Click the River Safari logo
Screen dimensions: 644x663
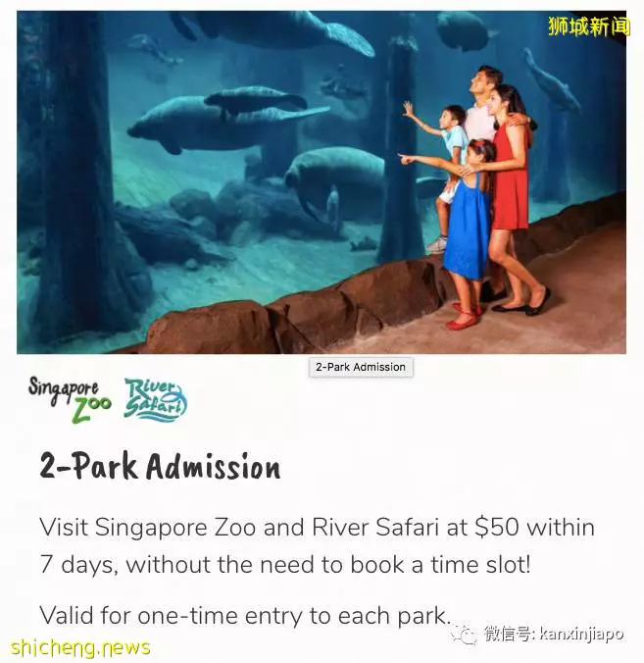[x=156, y=399]
